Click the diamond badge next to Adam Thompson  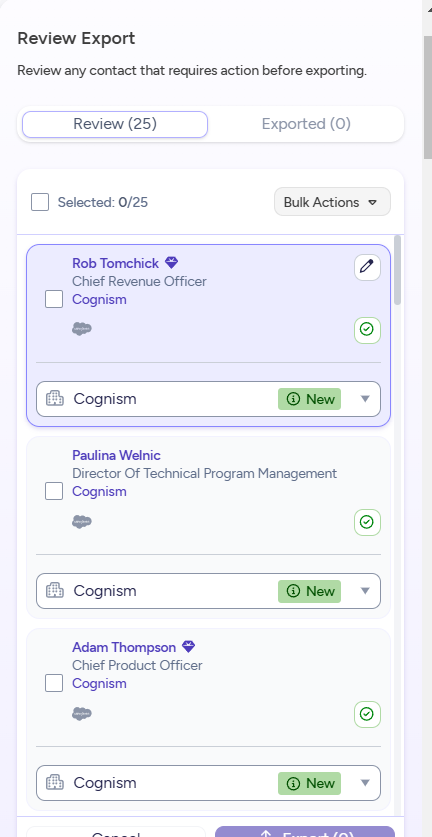pyautogui.click(x=188, y=647)
